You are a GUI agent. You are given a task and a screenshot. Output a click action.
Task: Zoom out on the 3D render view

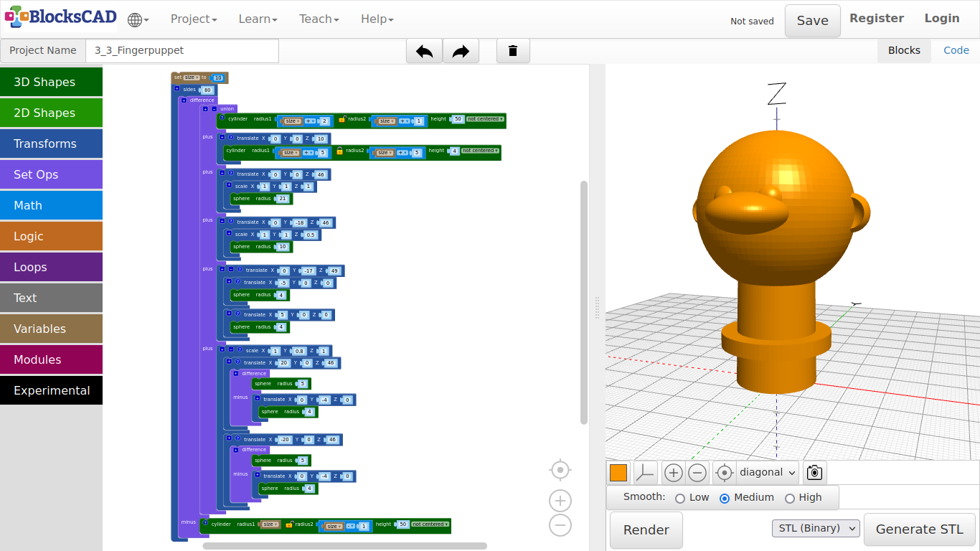[697, 473]
